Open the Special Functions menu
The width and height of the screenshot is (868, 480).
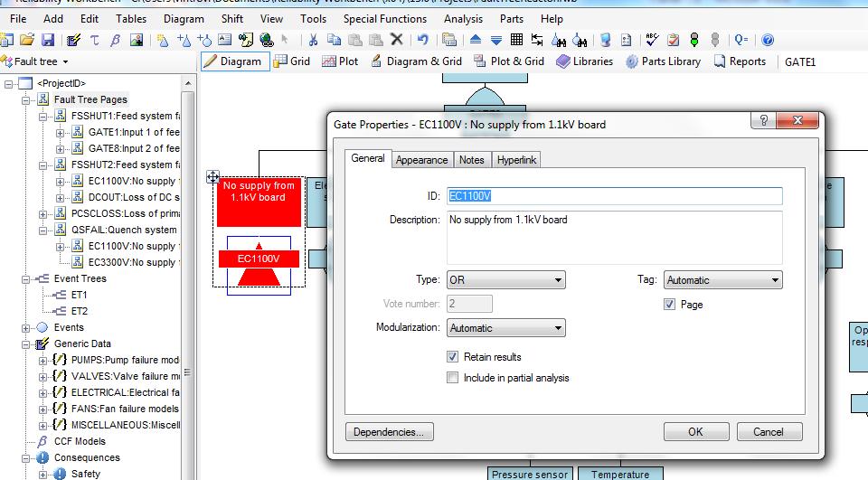point(385,19)
